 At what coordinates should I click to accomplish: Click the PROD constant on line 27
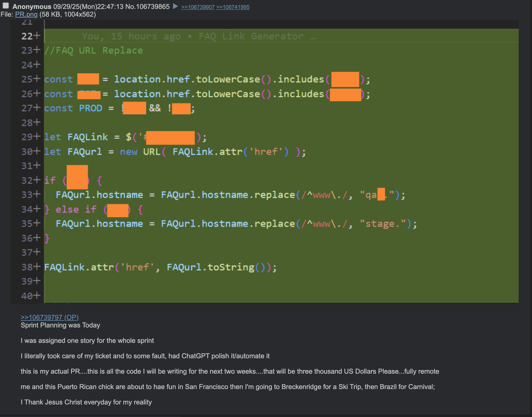tap(90, 108)
